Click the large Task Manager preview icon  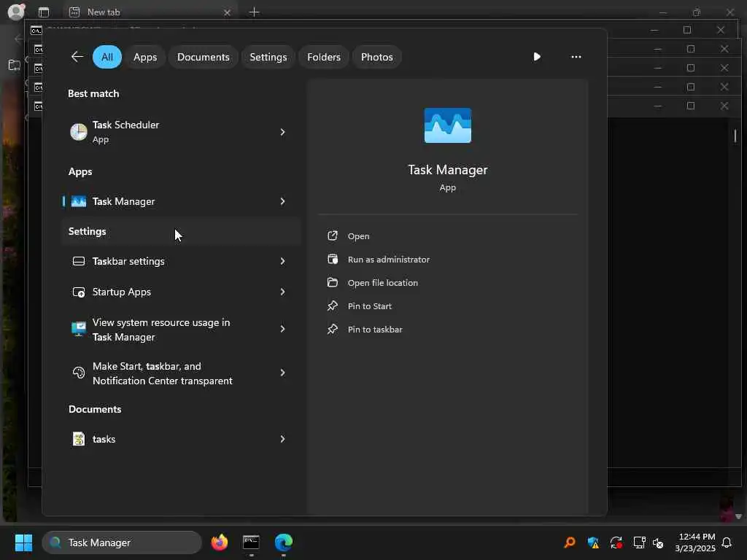coord(448,125)
